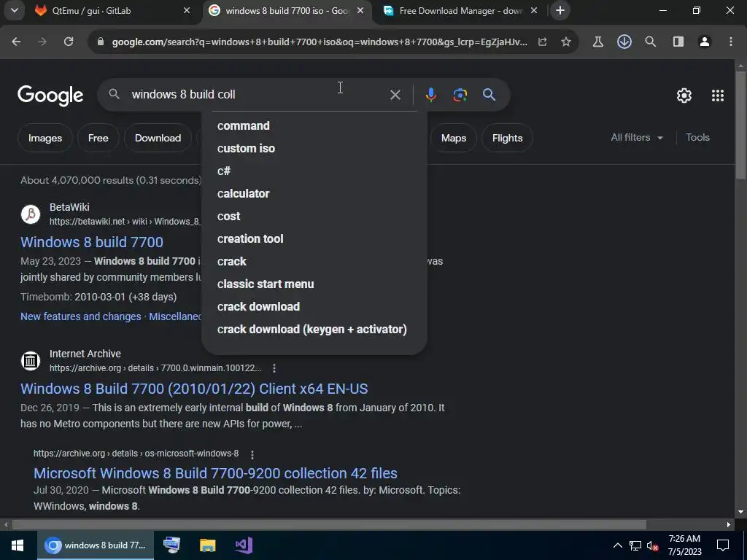Open the search Tools options
This screenshot has width=747, height=560.
(697, 138)
